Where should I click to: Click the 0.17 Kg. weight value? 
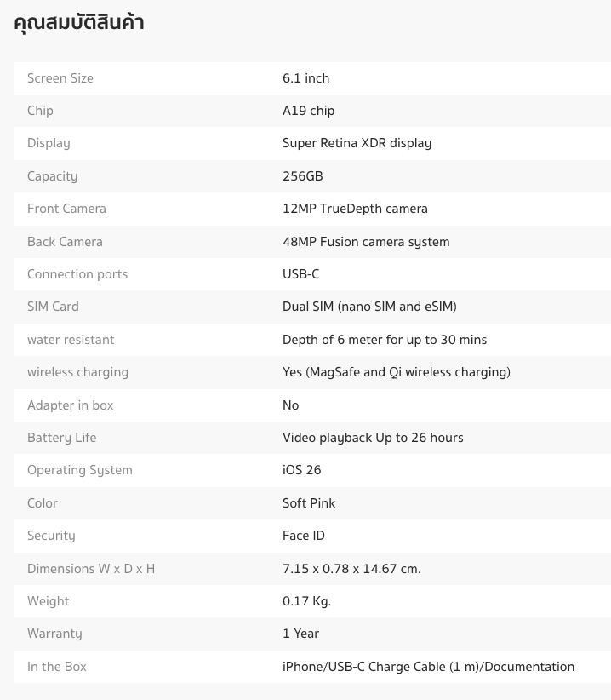coord(306,601)
